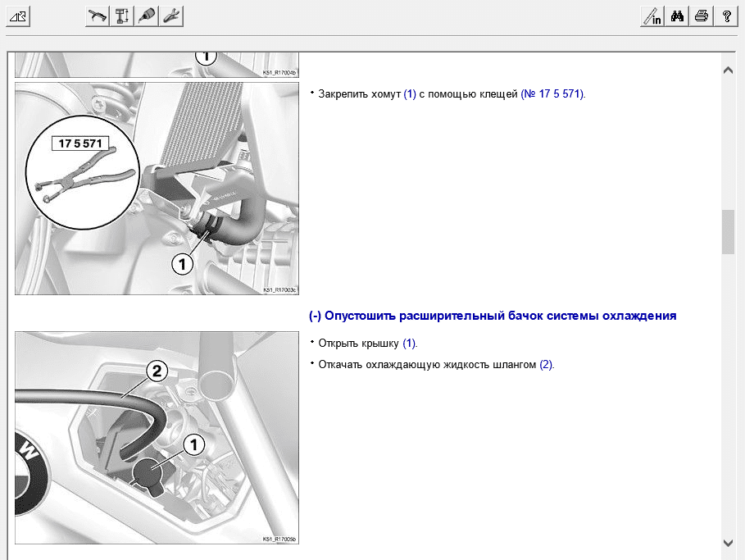Open the piston technical data icon

[x=123, y=16]
